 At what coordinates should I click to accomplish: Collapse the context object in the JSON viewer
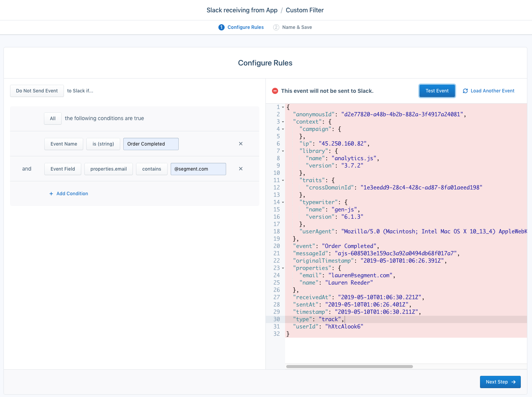pyautogui.click(x=283, y=121)
